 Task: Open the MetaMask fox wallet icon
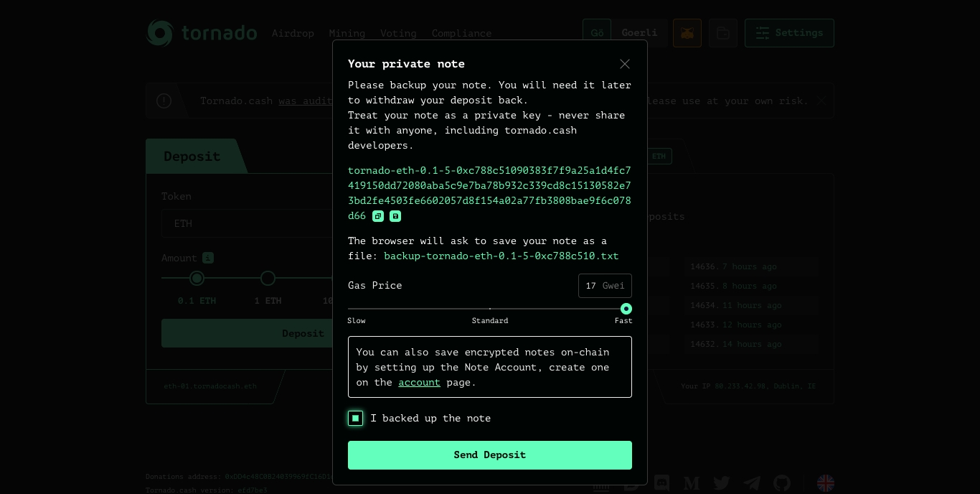(x=687, y=33)
